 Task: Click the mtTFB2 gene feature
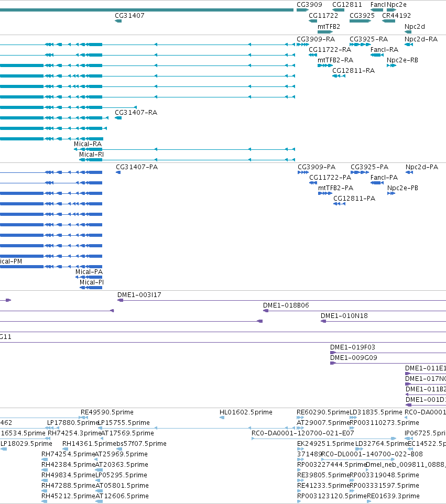(x=325, y=32)
